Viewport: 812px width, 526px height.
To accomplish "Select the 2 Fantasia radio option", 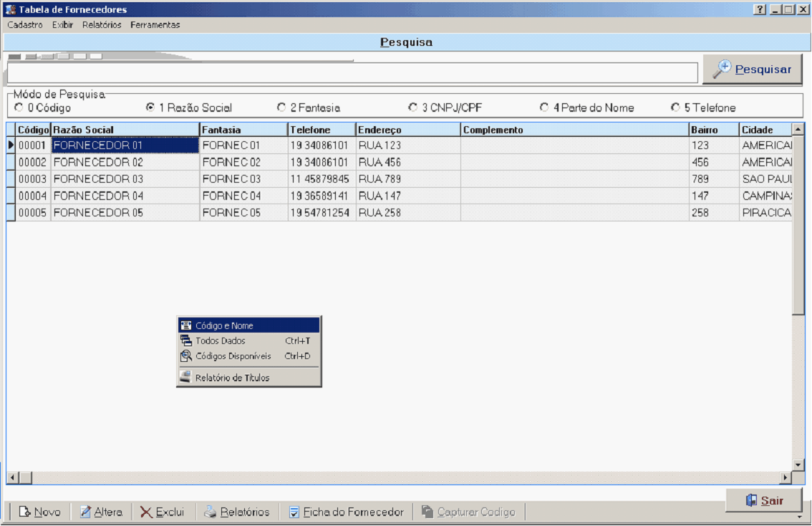I will 281,107.
